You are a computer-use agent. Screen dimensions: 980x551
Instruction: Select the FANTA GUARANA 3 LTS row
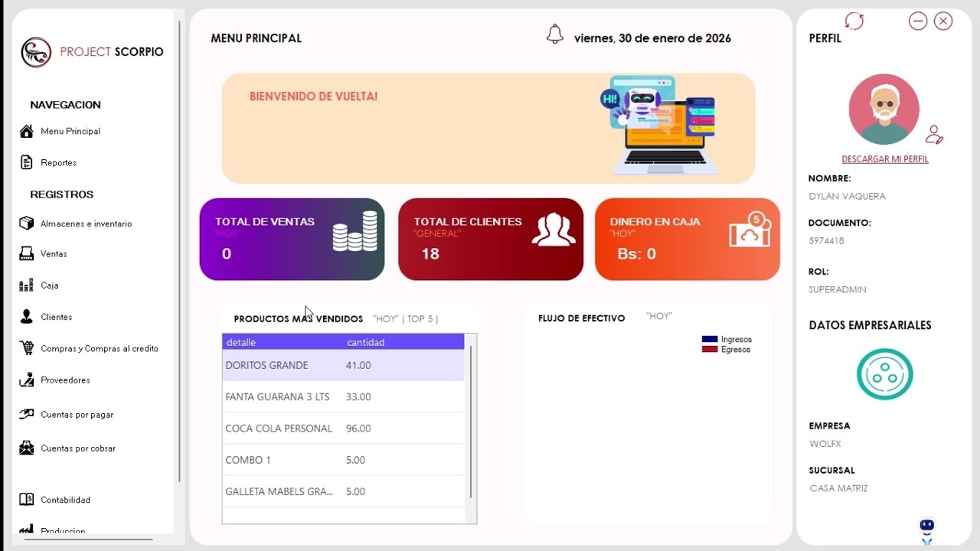pos(343,397)
